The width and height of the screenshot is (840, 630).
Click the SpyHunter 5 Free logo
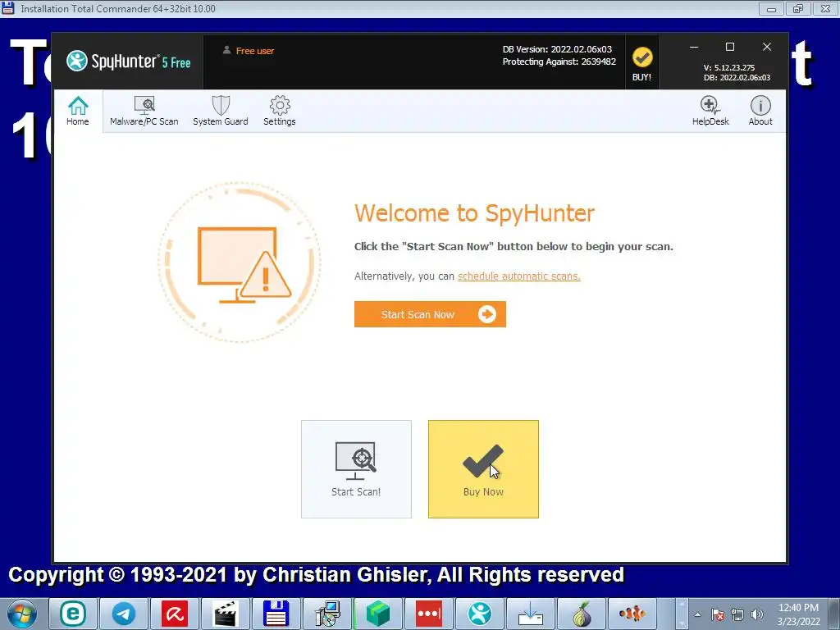coord(129,61)
